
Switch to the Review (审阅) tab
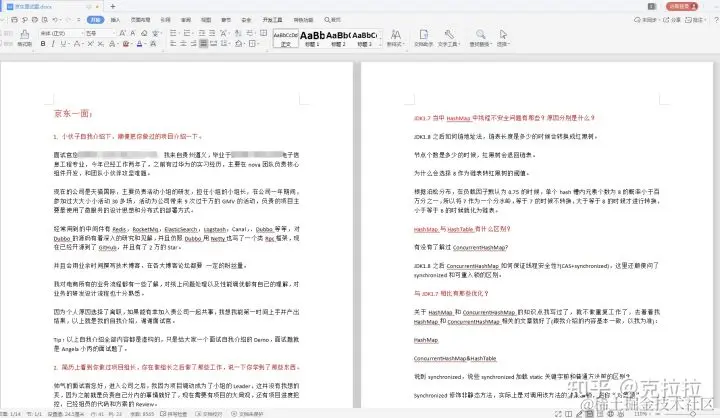(186, 20)
